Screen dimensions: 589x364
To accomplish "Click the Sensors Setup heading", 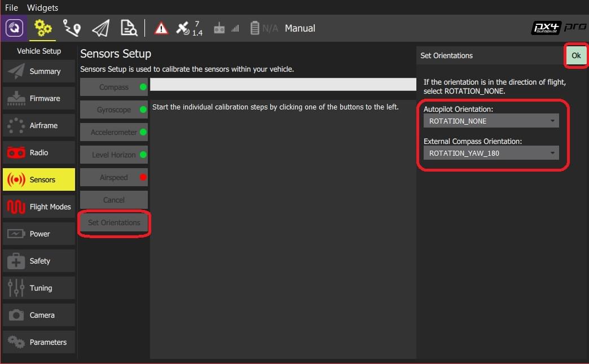I will [x=116, y=54].
